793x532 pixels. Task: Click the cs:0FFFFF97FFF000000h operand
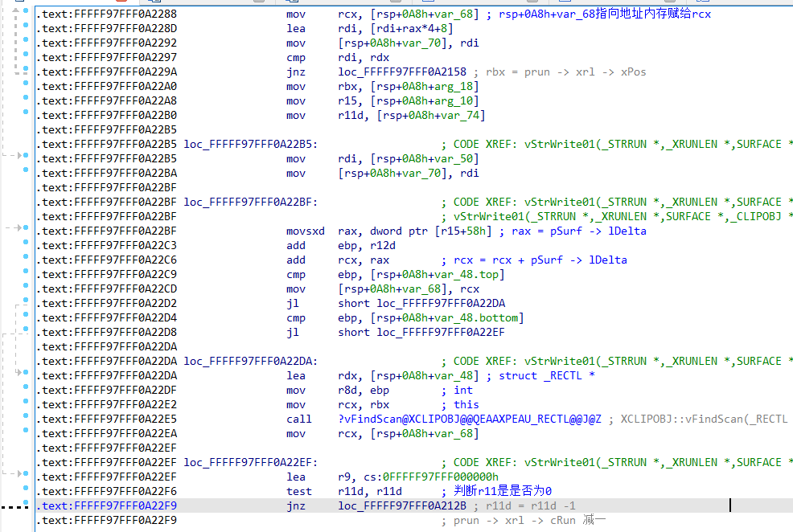[429, 477]
